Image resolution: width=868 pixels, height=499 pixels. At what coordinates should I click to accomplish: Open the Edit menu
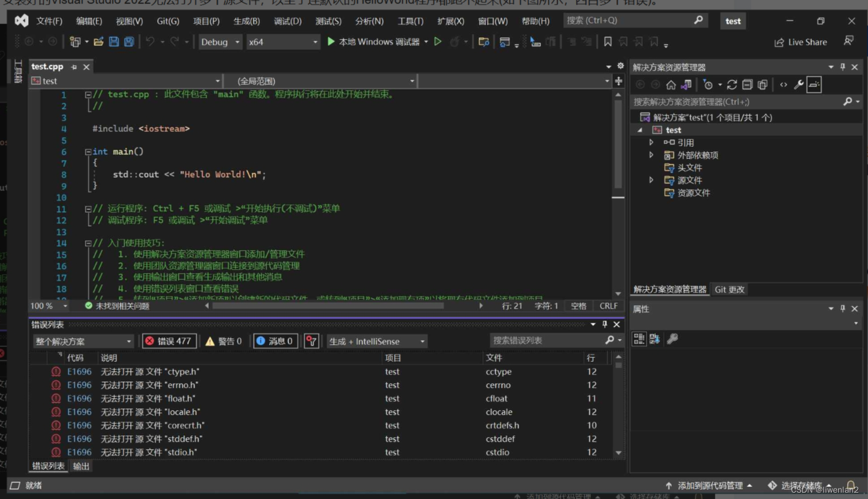tap(89, 21)
